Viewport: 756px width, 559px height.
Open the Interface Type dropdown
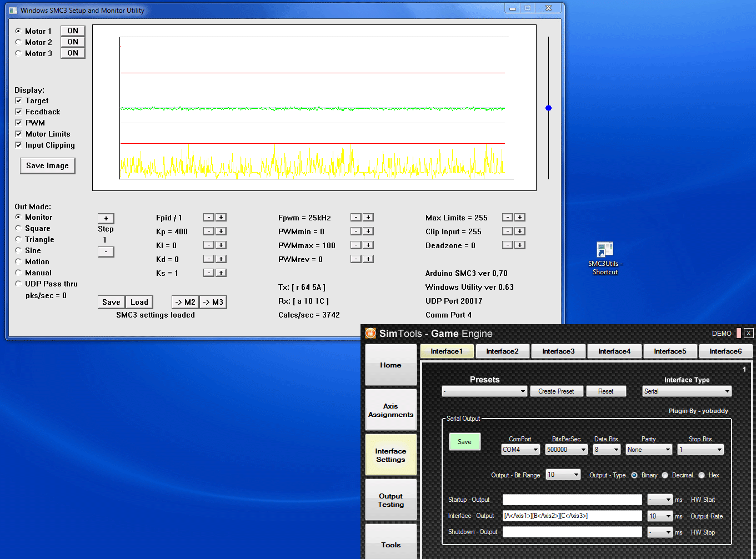687,391
